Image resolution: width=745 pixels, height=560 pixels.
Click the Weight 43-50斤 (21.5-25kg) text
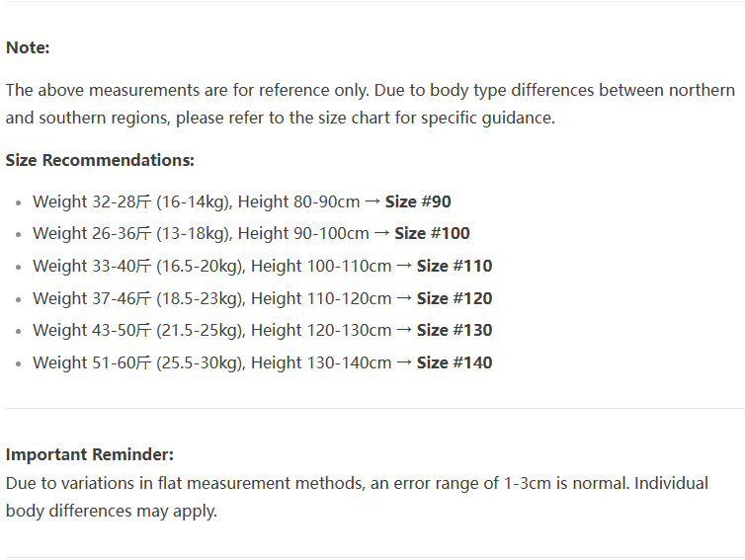[x=137, y=331]
